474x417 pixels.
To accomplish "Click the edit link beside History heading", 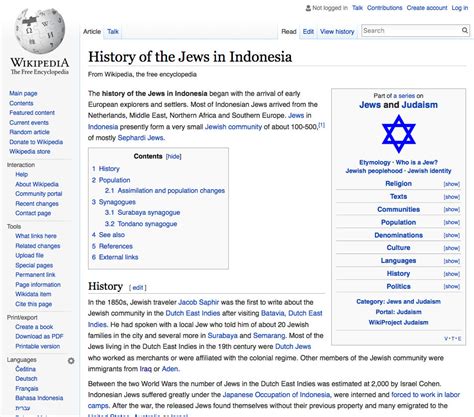I will pos(138,287).
